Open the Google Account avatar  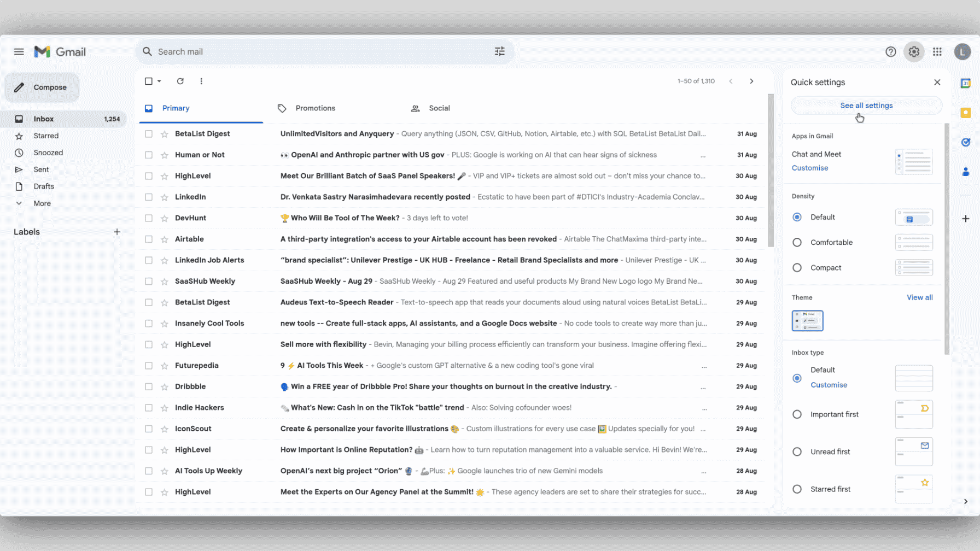(x=962, y=52)
